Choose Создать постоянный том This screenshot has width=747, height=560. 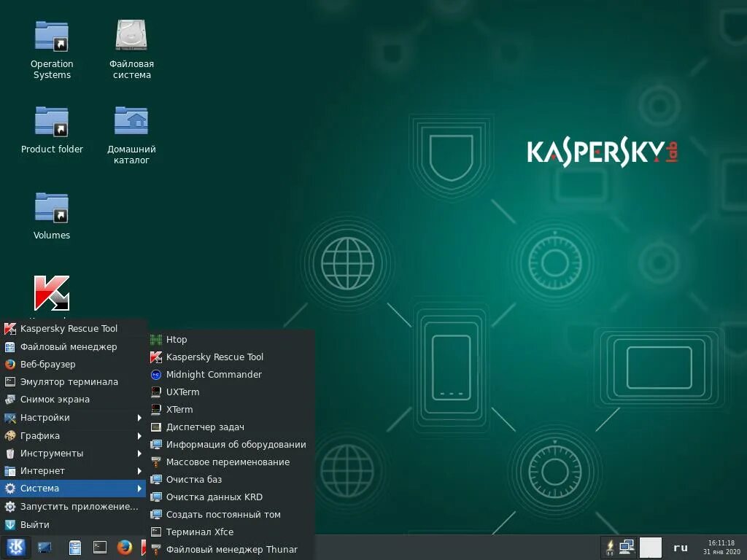click(x=231, y=515)
